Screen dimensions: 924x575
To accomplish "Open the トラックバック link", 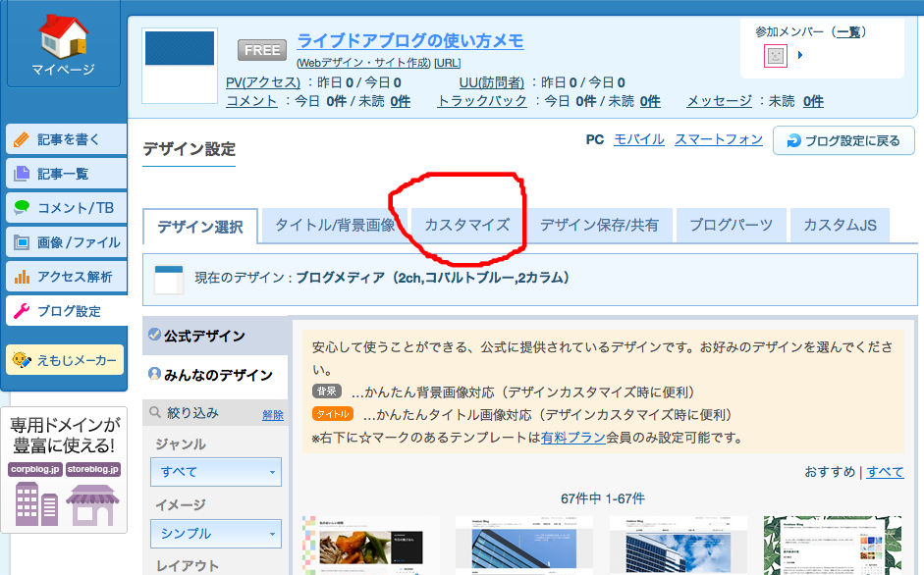I will 482,101.
